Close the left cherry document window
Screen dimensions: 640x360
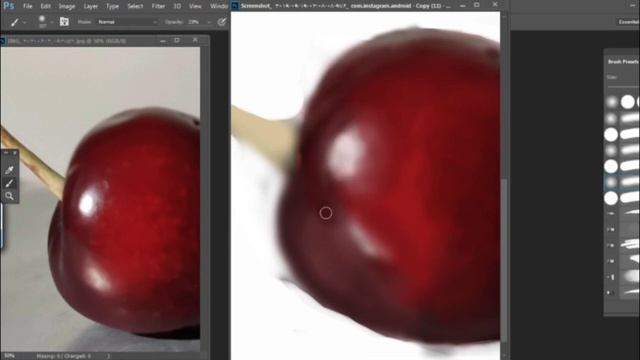[x=195, y=40]
